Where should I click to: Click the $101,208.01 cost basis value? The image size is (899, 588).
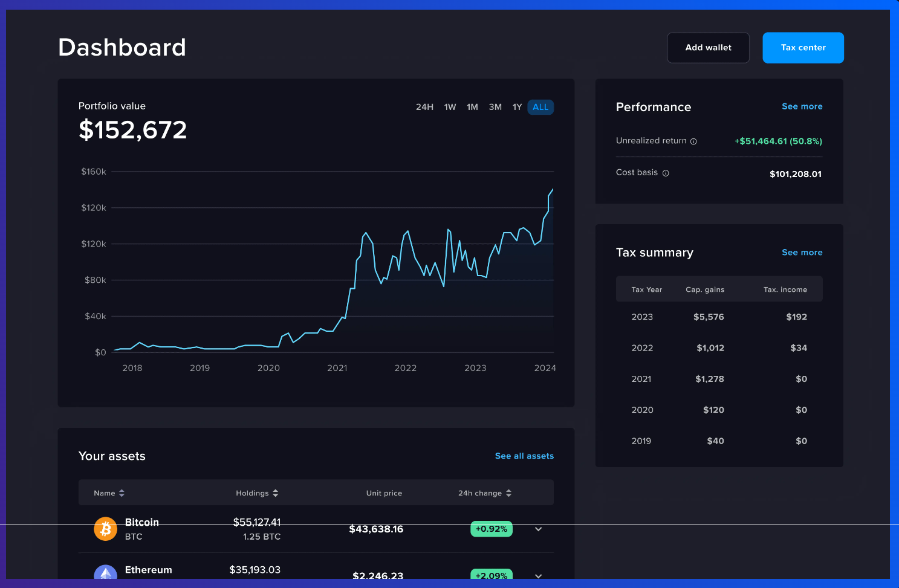[x=796, y=174]
